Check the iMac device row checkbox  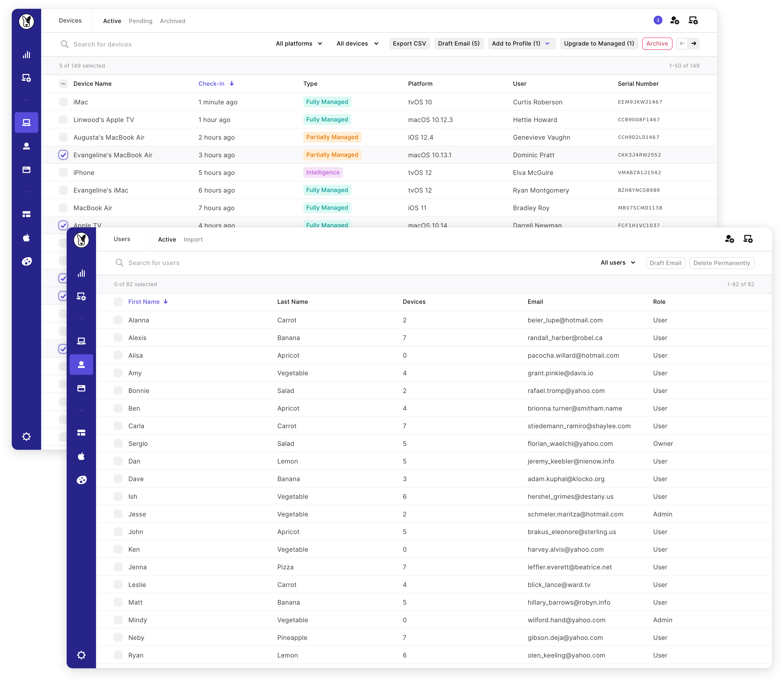click(63, 102)
